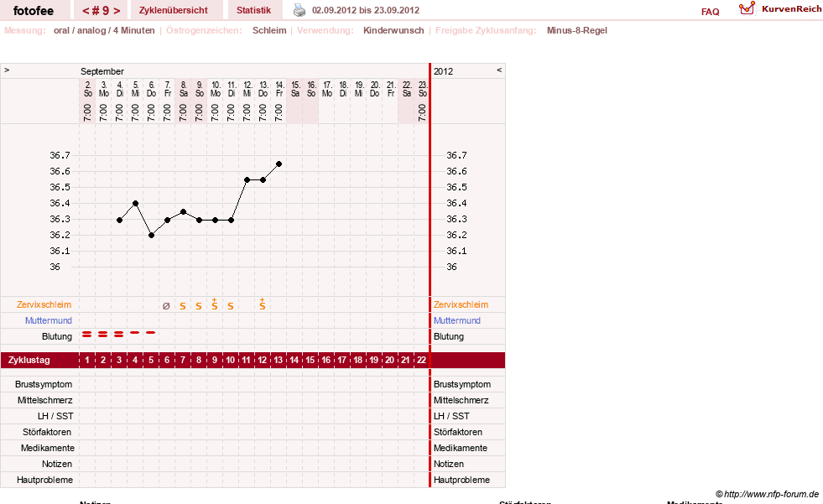Click the S+ mucus symbol on cycle day 9
This screenshot has height=504, width=823.
point(214,304)
